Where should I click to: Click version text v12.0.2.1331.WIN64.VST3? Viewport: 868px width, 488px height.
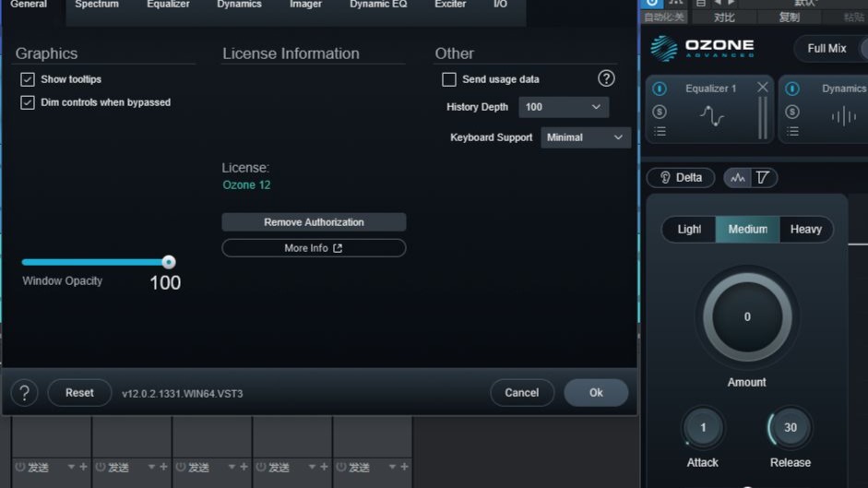(182, 394)
